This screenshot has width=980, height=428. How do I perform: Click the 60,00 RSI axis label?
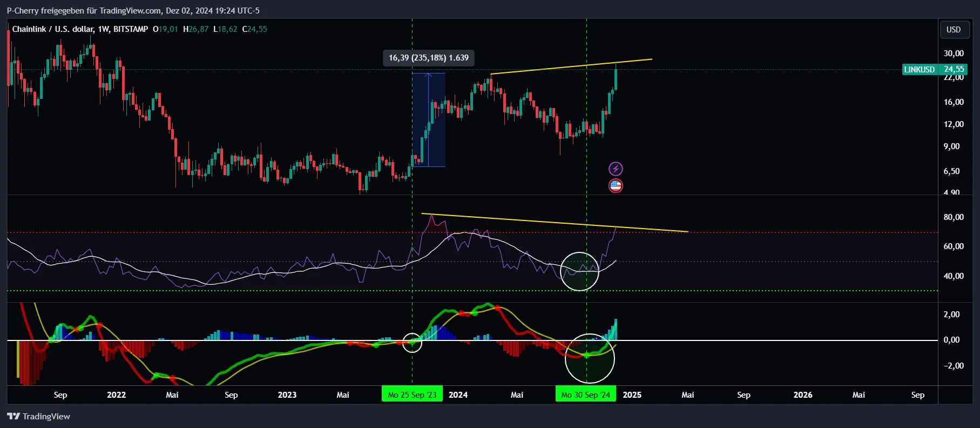tap(954, 246)
